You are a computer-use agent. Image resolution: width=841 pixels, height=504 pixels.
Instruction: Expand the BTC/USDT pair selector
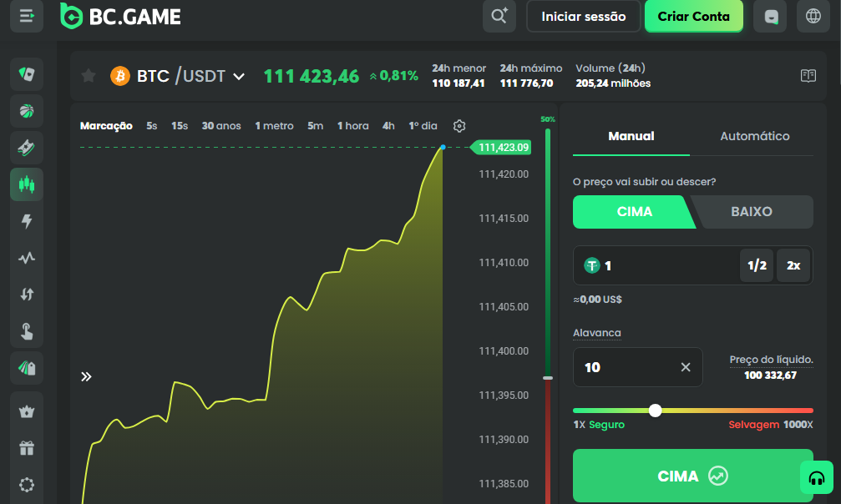239,76
